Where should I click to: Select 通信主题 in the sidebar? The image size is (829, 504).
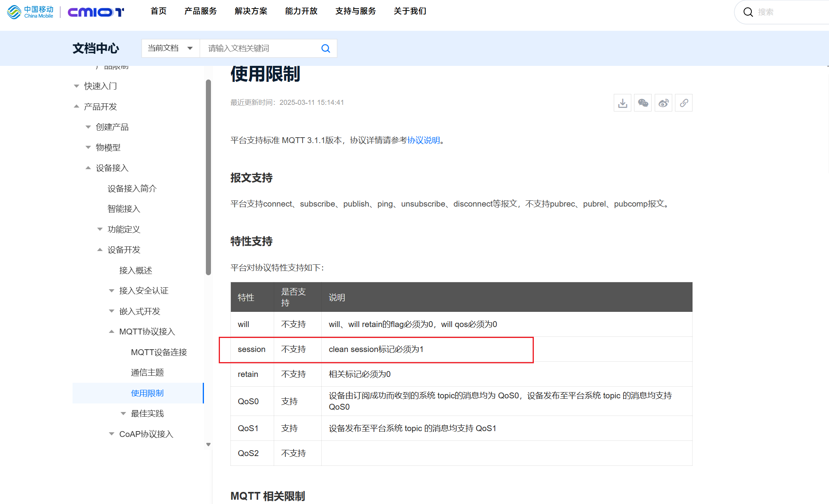(147, 372)
